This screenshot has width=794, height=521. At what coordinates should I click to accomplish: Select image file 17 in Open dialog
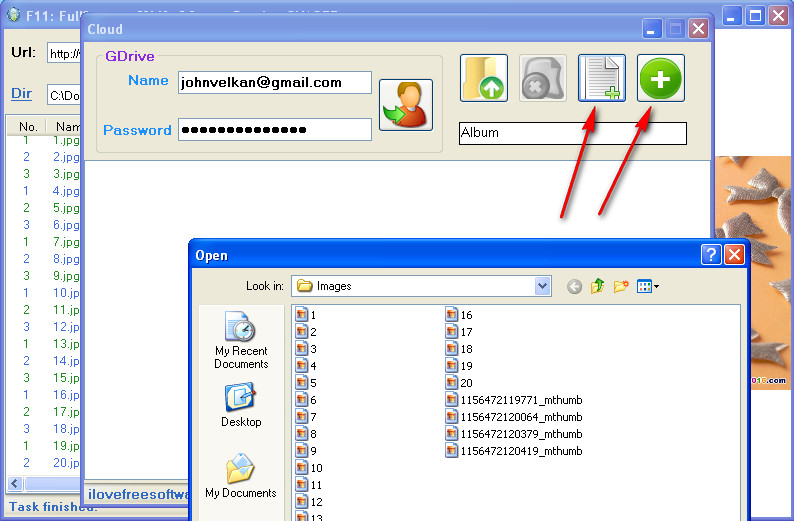(x=459, y=332)
